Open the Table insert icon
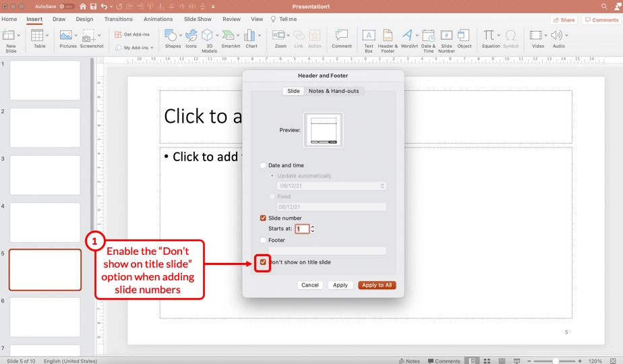The width and height of the screenshot is (623, 364). tap(37, 35)
